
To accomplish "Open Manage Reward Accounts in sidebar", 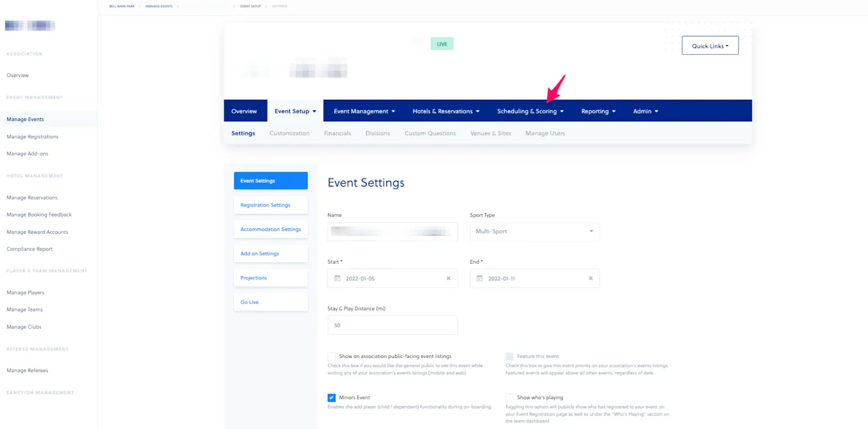I will click(x=37, y=232).
